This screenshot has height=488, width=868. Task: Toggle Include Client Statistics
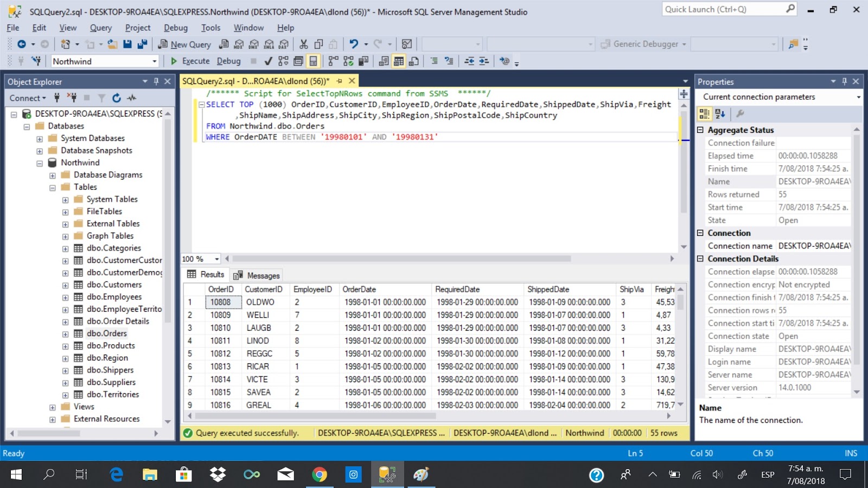363,61
